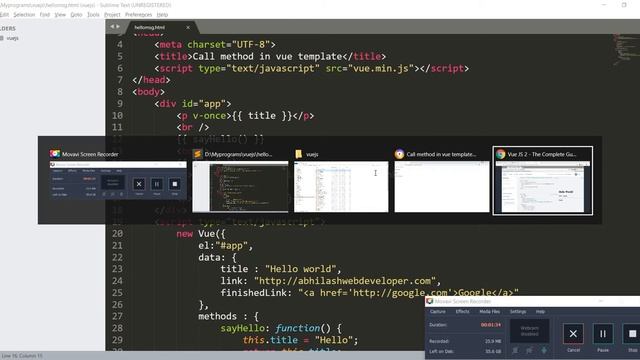Open the Capture menu in Movavi recorder

pos(438,311)
